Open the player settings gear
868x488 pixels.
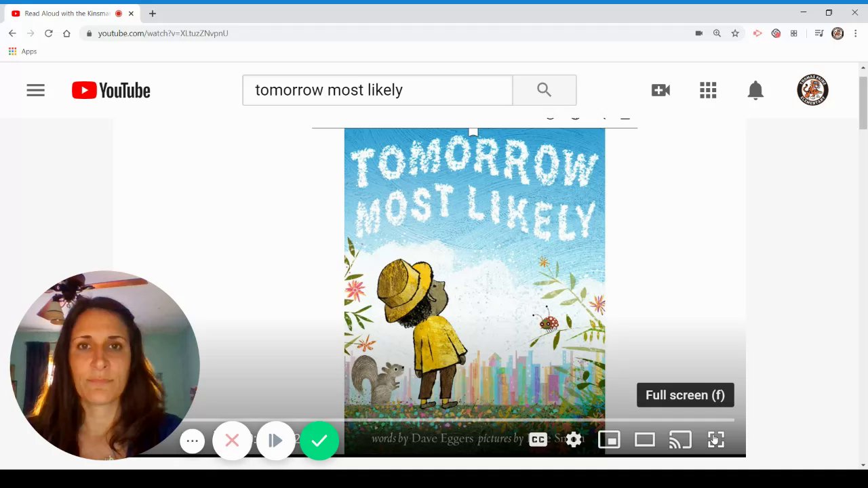[x=574, y=440]
